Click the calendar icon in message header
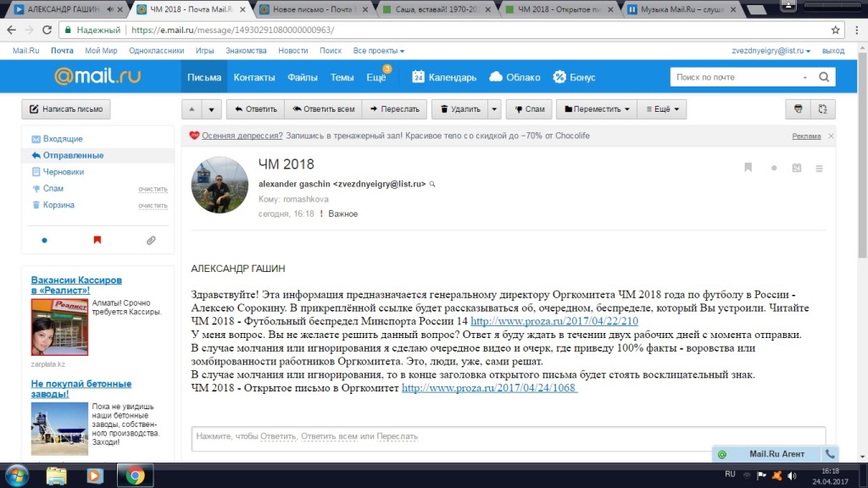The height and width of the screenshot is (488, 868). (x=797, y=168)
